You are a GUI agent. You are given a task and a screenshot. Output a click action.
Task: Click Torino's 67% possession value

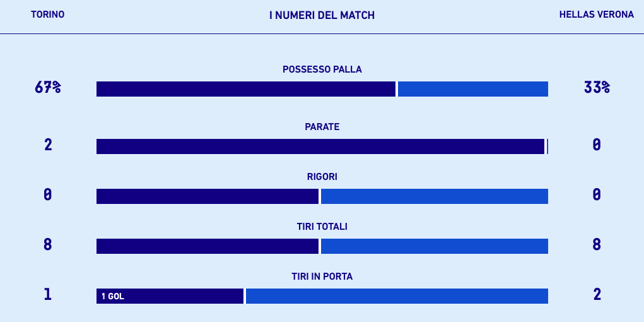tap(48, 88)
